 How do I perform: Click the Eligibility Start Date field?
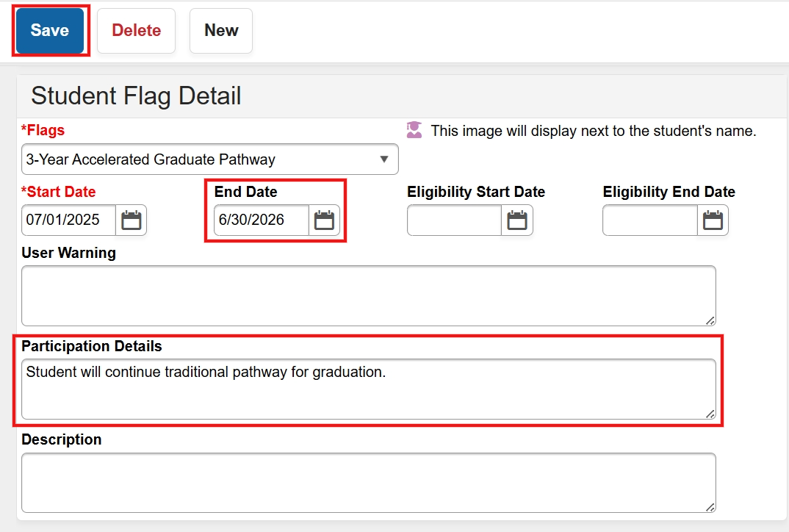point(452,220)
